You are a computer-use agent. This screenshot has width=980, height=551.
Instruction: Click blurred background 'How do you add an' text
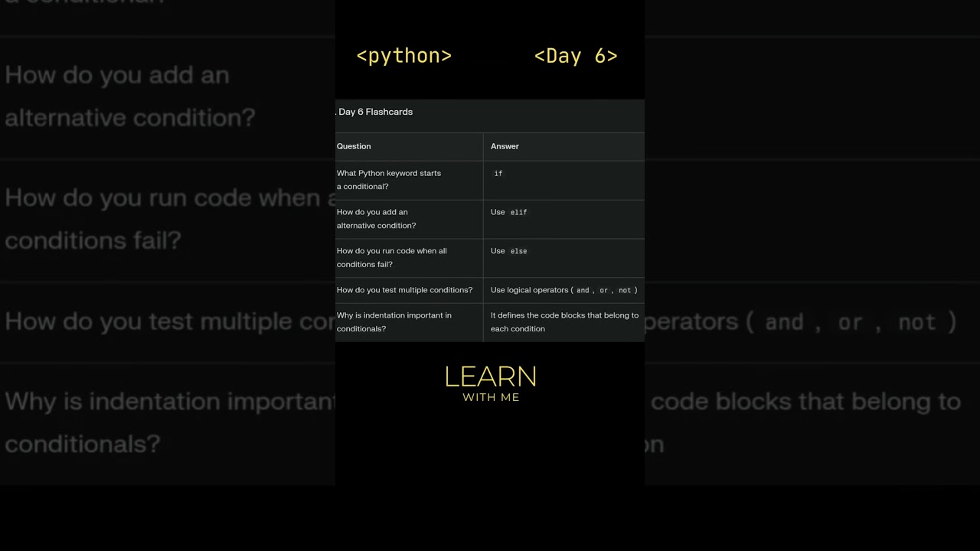(x=117, y=75)
